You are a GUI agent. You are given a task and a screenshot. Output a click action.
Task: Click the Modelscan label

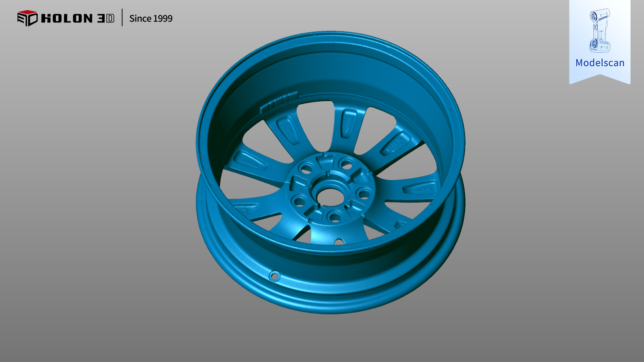600,63
